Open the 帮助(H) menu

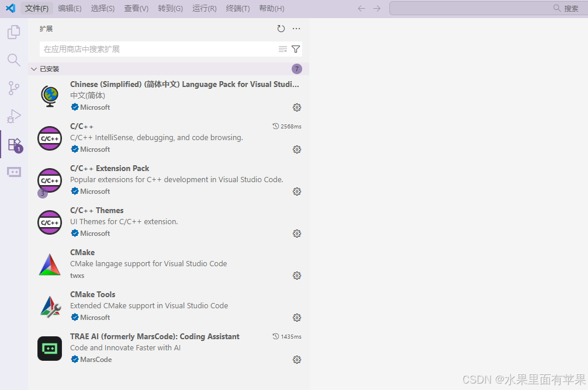point(272,8)
